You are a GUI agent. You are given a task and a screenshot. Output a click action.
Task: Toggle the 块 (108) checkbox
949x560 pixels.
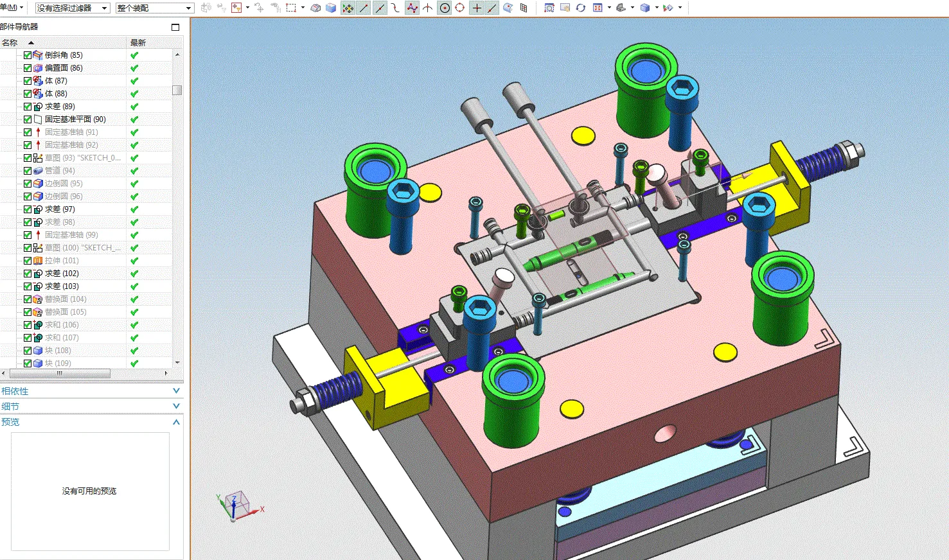tap(28, 351)
